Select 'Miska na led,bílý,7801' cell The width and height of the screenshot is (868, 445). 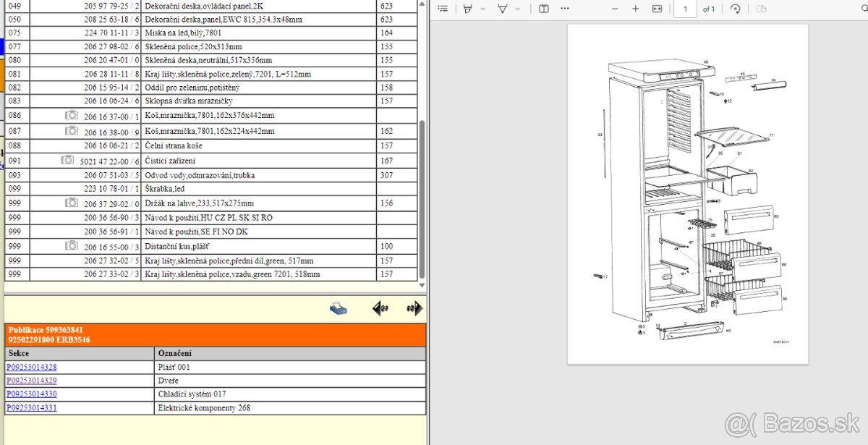[259, 33]
